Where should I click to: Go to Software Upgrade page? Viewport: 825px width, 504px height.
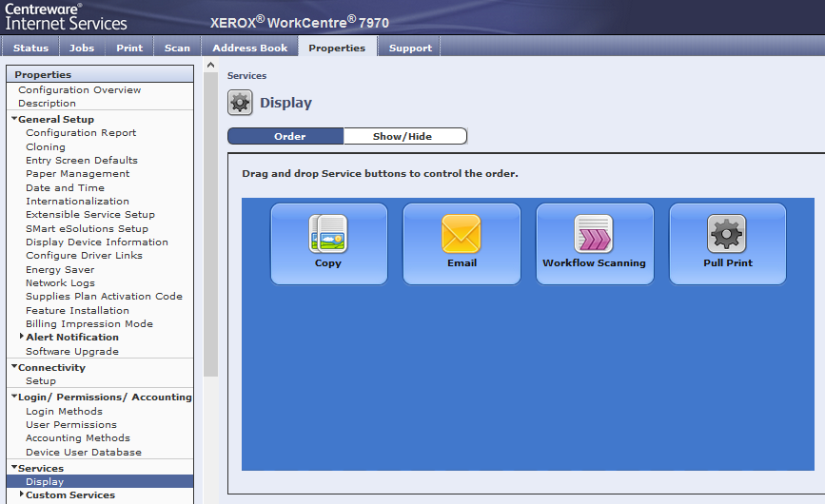(72, 351)
